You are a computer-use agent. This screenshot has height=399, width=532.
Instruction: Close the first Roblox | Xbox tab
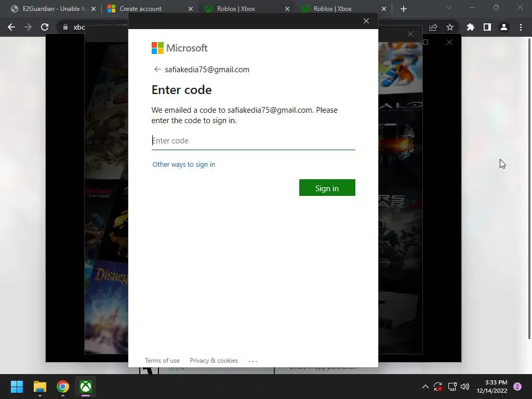point(287,9)
